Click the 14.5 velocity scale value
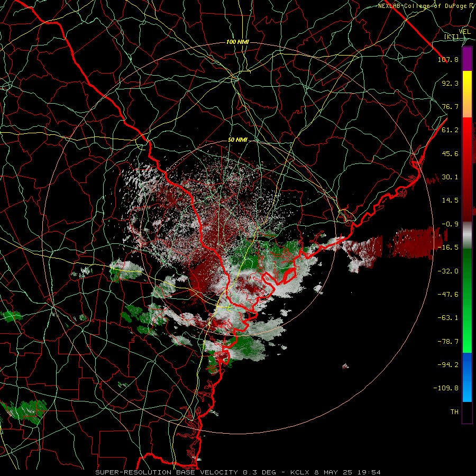Image resolution: width=476 pixels, height=476 pixels. [x=450, y=200]
